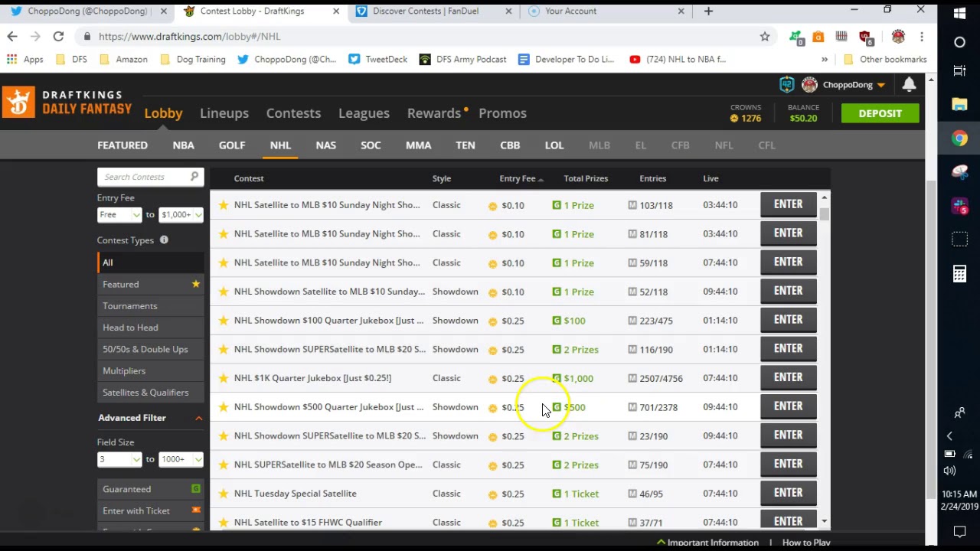The height and width of the screenshot is (551, 980).
Task: Click the taskbar volume icon
Action: [x=949, y=471]
